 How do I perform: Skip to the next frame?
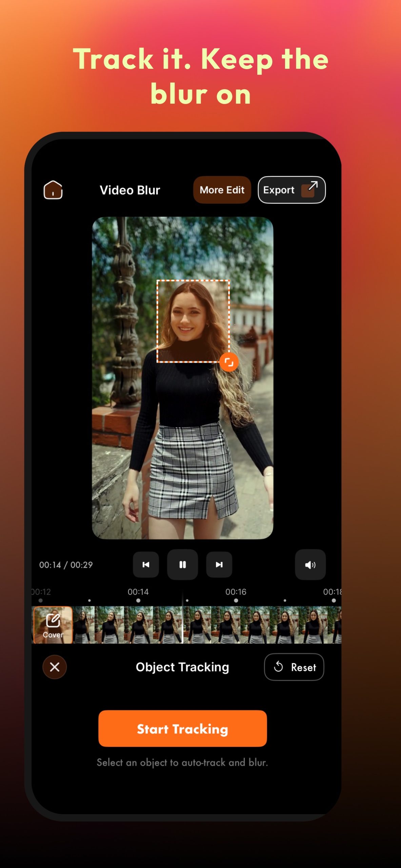click(219, 565)
